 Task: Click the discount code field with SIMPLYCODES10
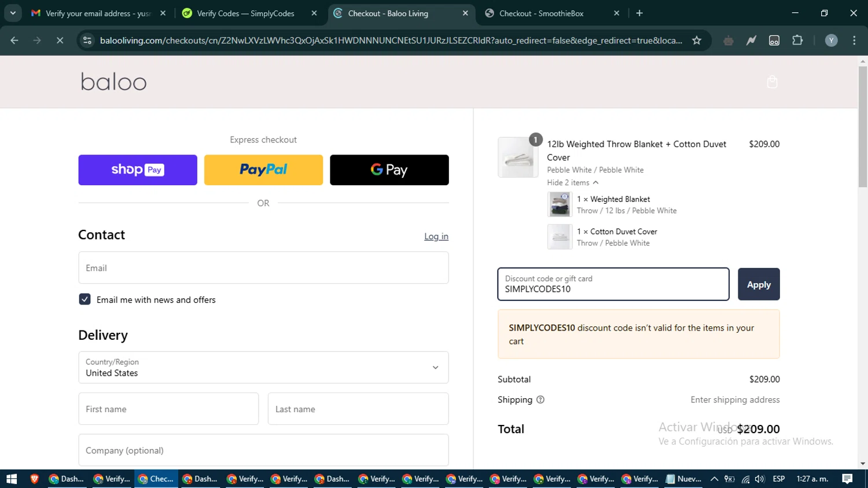613,284
